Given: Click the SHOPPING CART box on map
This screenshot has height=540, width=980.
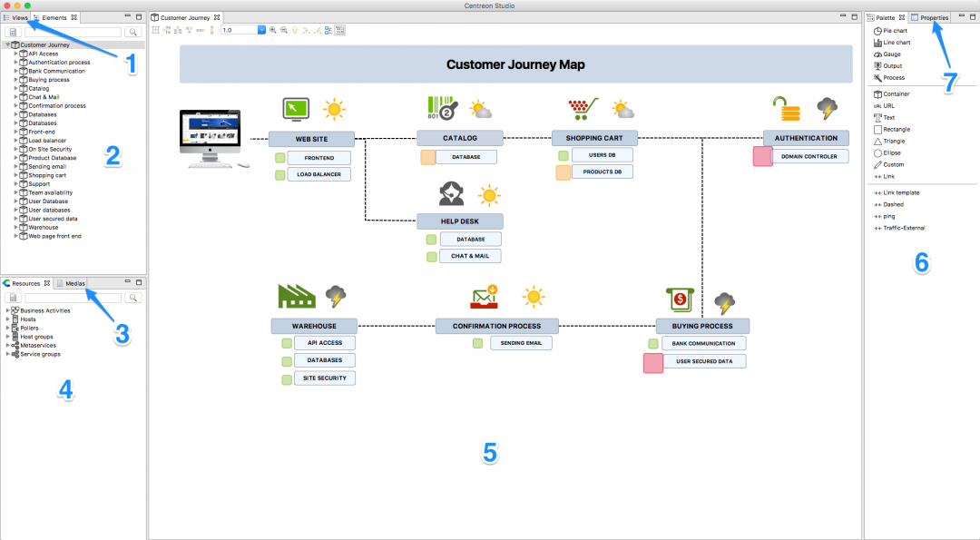Looking at the screenshot, I should click(594, 138).
